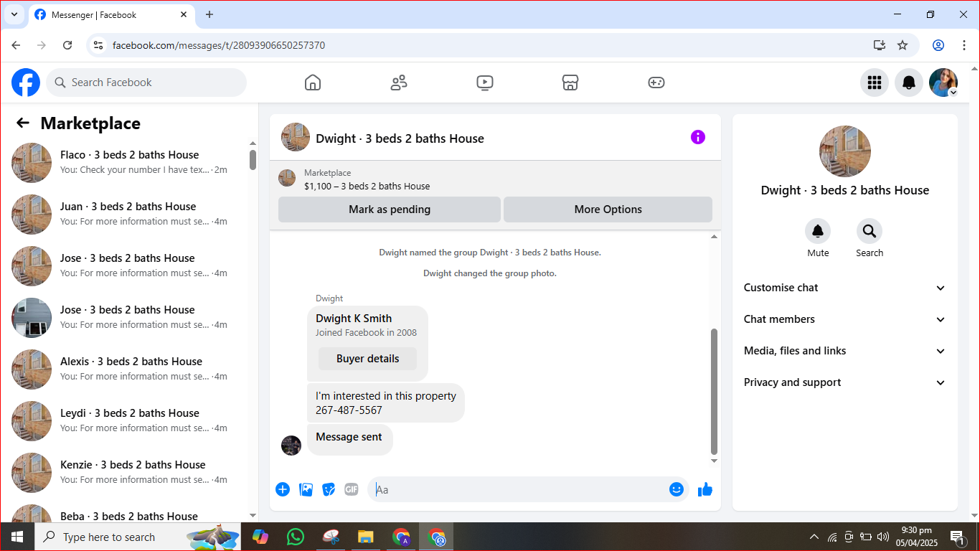
Task: Open the Facebook logo home link
Action: pyautogui.click(x=26, y=83)
